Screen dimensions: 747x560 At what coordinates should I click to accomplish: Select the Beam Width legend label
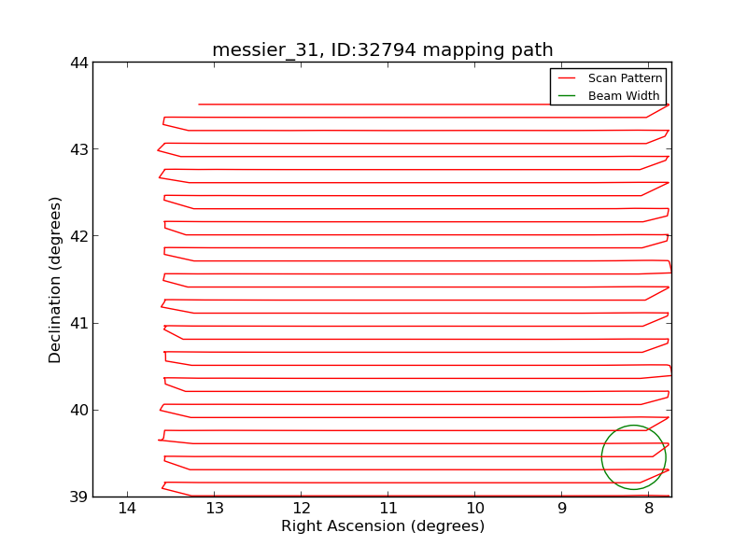[x=623, y=96]
